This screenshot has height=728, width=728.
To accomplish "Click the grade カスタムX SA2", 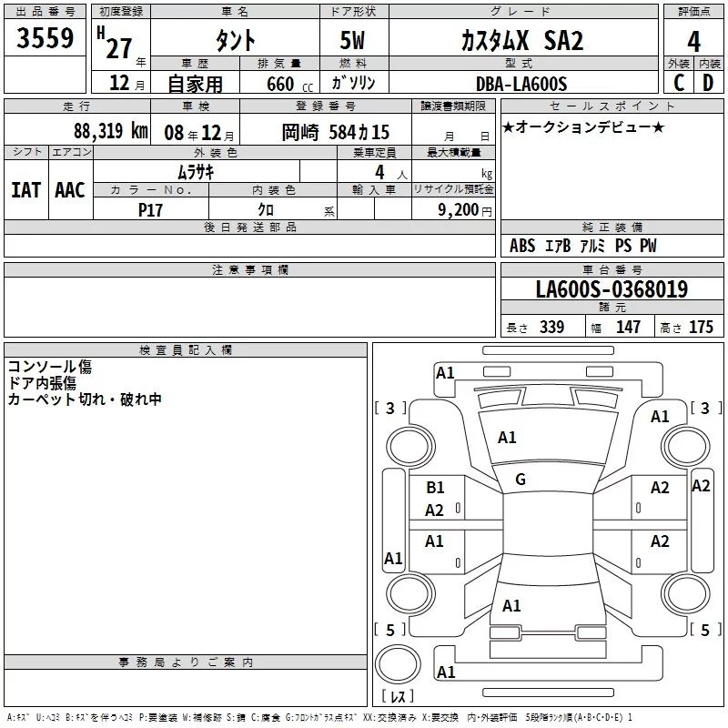I will point(522,40).
